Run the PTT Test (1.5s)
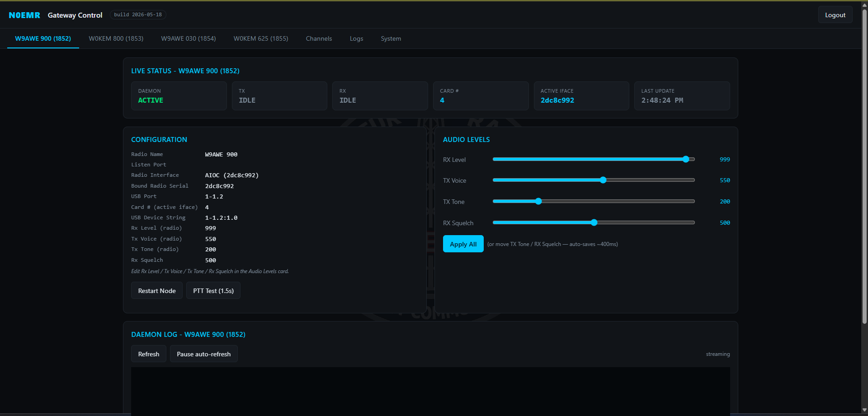The height and width of the screenshot is (416, 868). coord(213,291)
